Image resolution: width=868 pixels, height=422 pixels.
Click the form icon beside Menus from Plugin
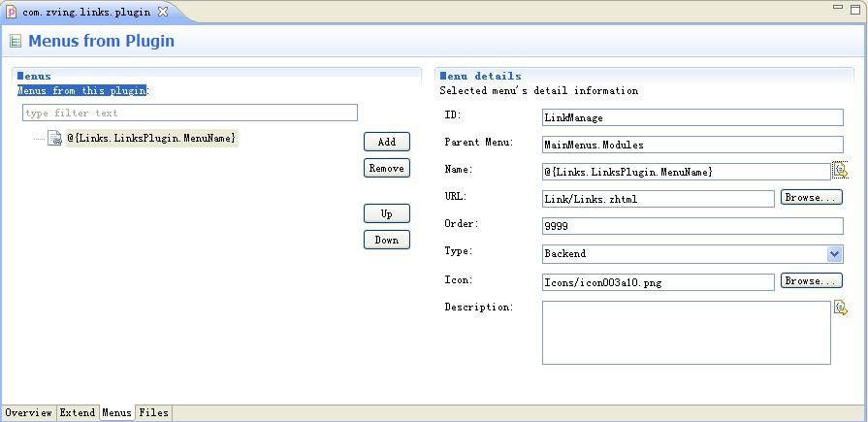[16, 42]
